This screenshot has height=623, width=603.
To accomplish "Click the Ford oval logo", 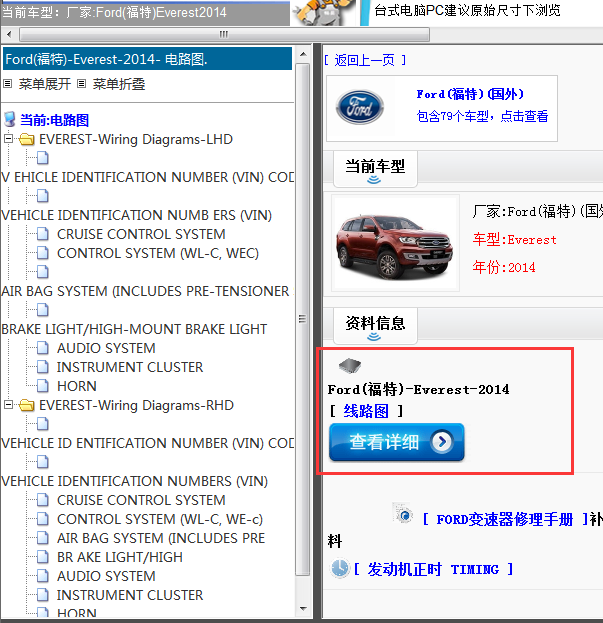I will [359, 107].
